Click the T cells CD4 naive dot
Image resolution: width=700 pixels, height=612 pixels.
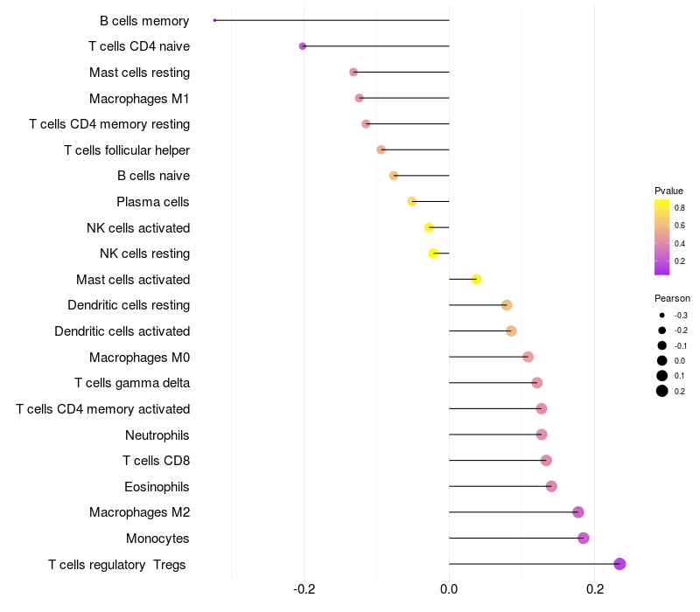tap(303, 45)
